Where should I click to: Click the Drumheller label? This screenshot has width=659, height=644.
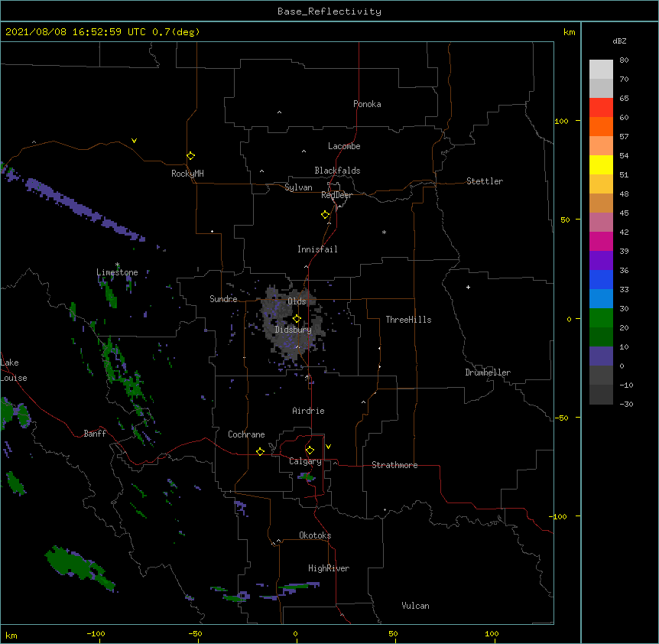tap(488, 372)
